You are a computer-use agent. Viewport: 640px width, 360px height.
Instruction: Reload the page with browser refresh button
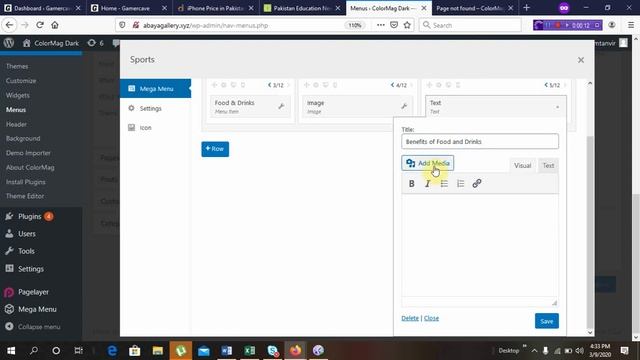pyautogui.click(x=40, y=25)
